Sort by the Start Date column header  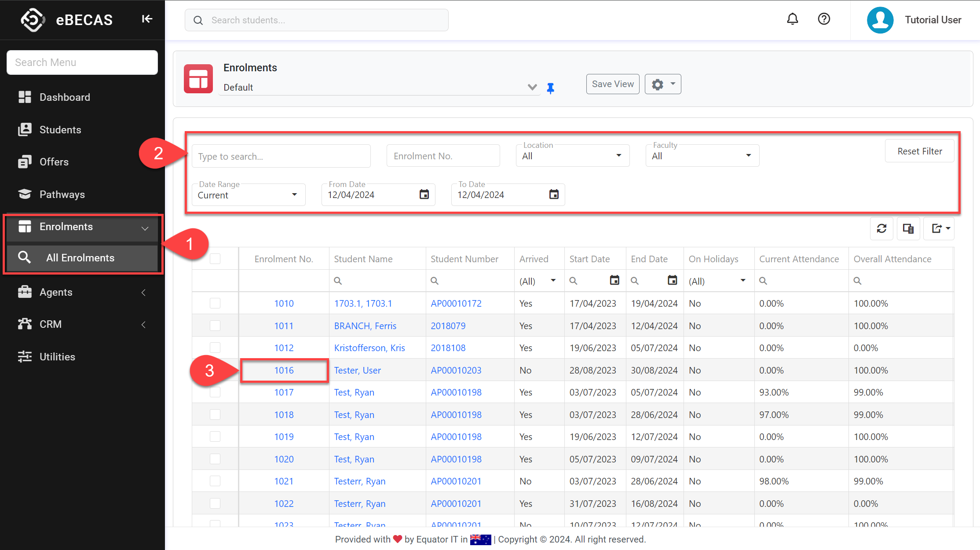pos(589,259)
